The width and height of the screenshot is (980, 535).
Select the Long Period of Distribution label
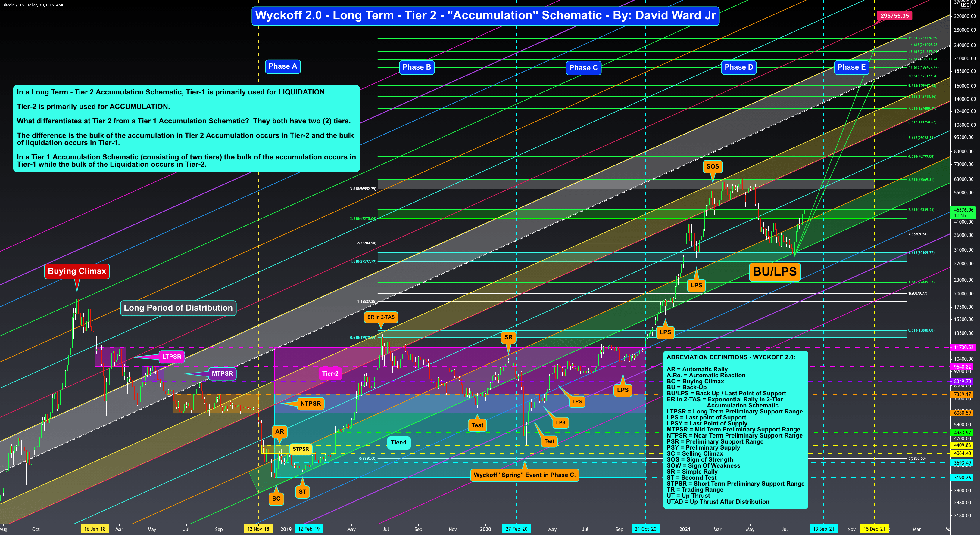coord(178,308)
